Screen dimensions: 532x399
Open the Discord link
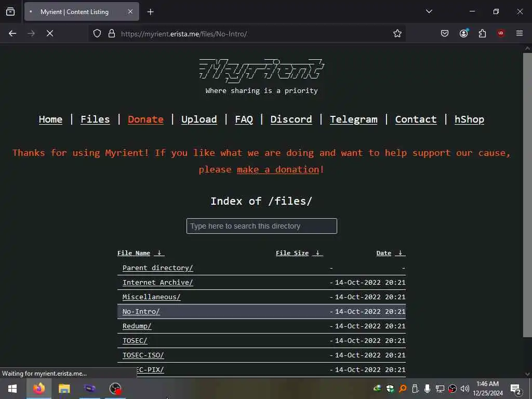(291, 119)
